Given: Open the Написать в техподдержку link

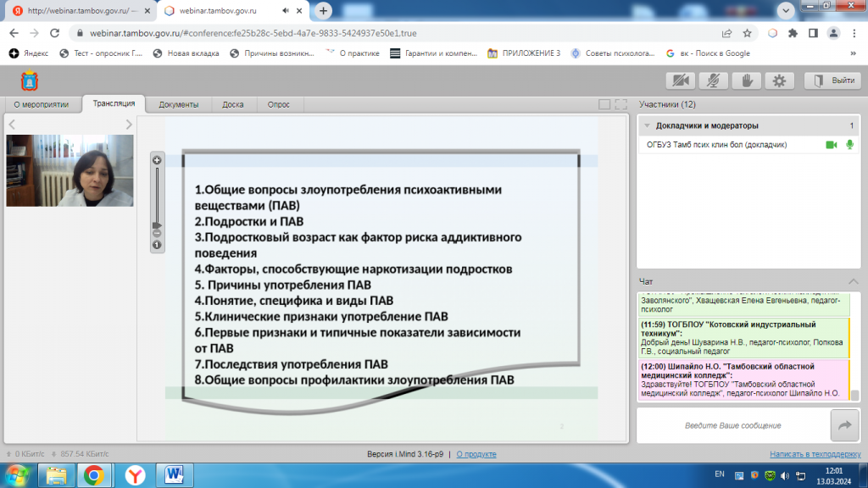Looking at the screenshot, I should 815,454.
